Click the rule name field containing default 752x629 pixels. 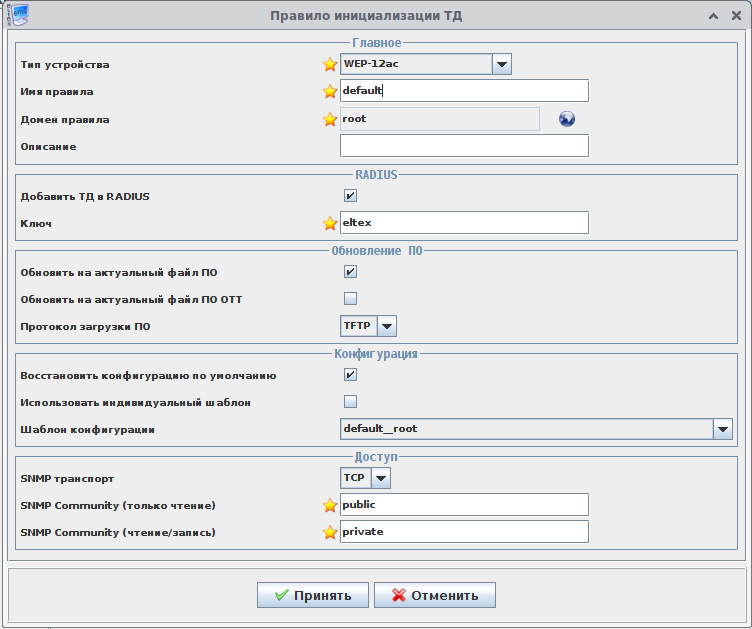[464, 91]
